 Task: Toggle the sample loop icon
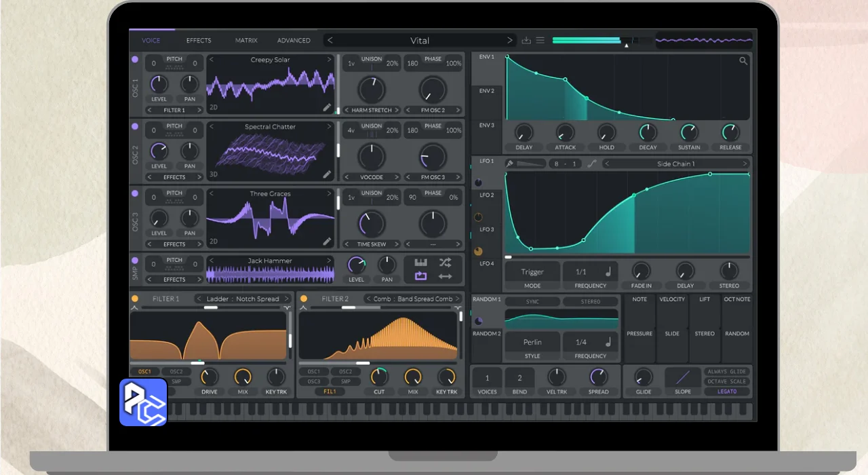tap(420, 276)
